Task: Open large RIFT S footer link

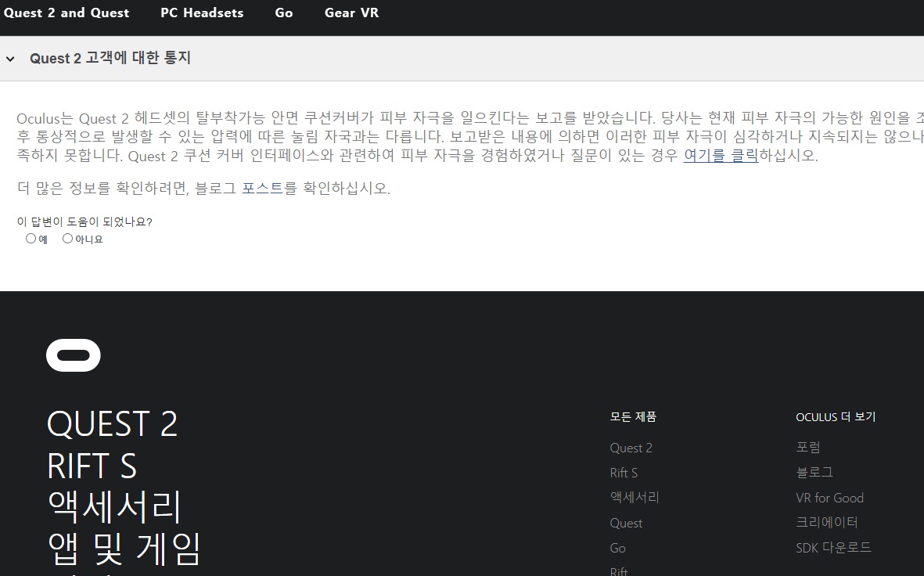Action: tap(92, 466)
